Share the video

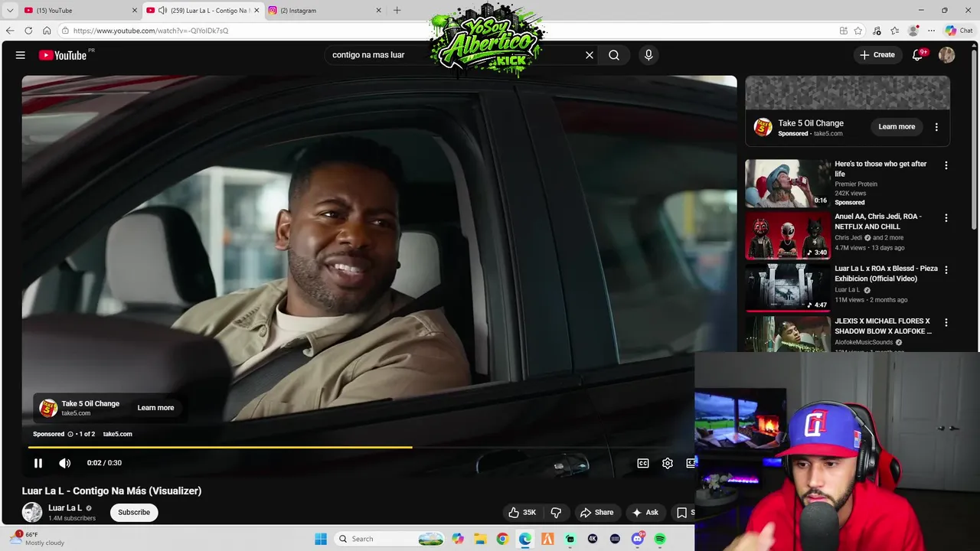coord(596,513)
